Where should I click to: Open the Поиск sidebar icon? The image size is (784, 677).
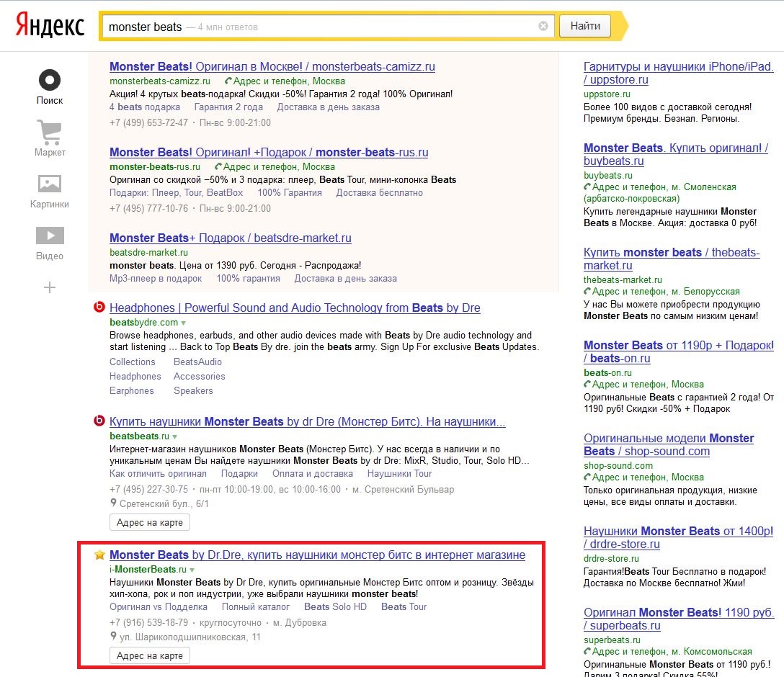click(x=50, y=80)
